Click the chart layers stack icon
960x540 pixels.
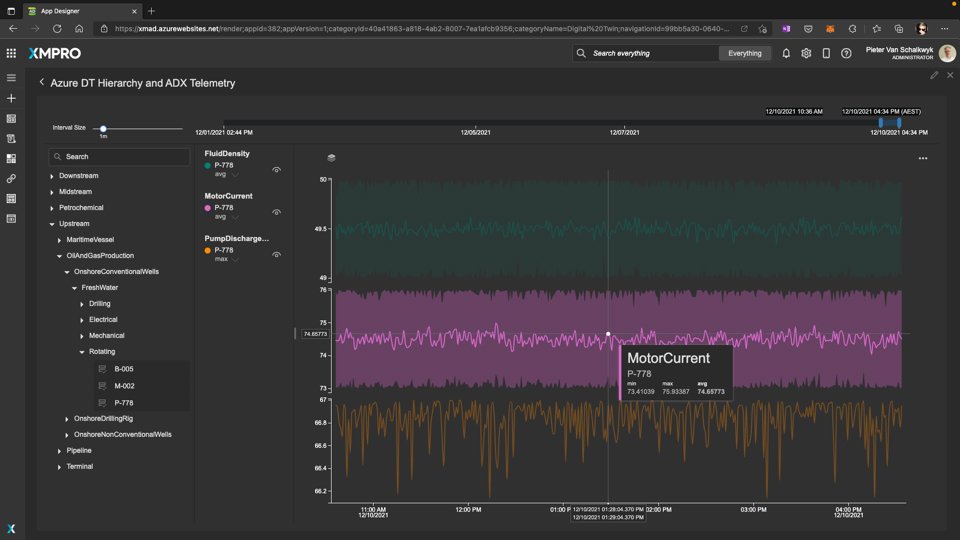click(331, 158)
